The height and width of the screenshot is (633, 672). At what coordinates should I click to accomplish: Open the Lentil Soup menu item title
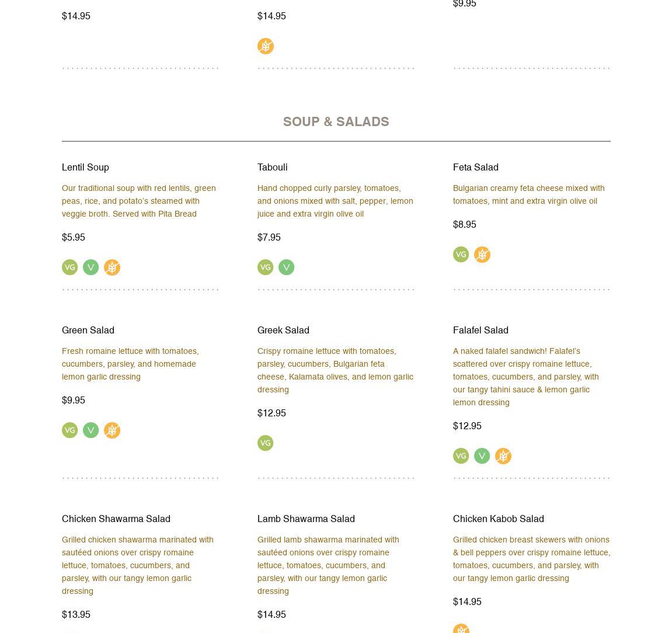(85, 168)
